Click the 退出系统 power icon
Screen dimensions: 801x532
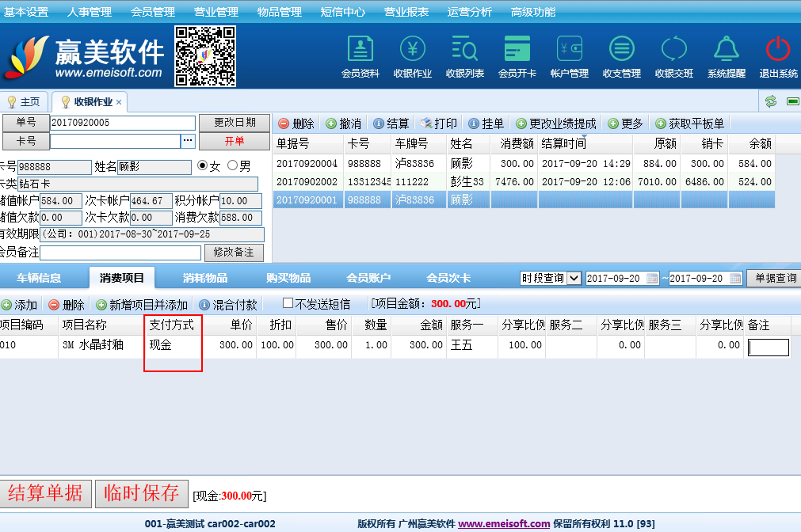click(778, 50)
